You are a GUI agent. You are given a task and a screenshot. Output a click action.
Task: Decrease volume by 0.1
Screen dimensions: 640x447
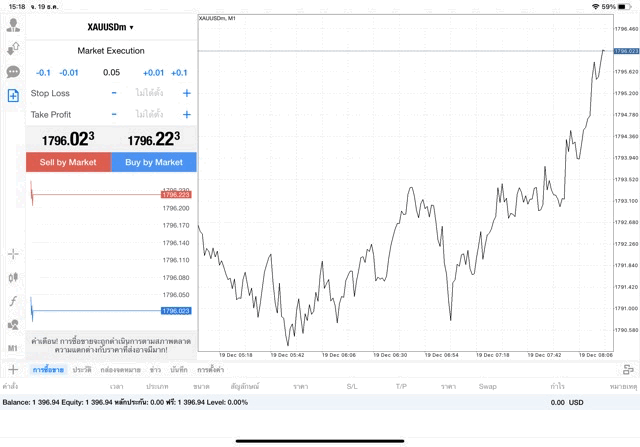(43, 73)
